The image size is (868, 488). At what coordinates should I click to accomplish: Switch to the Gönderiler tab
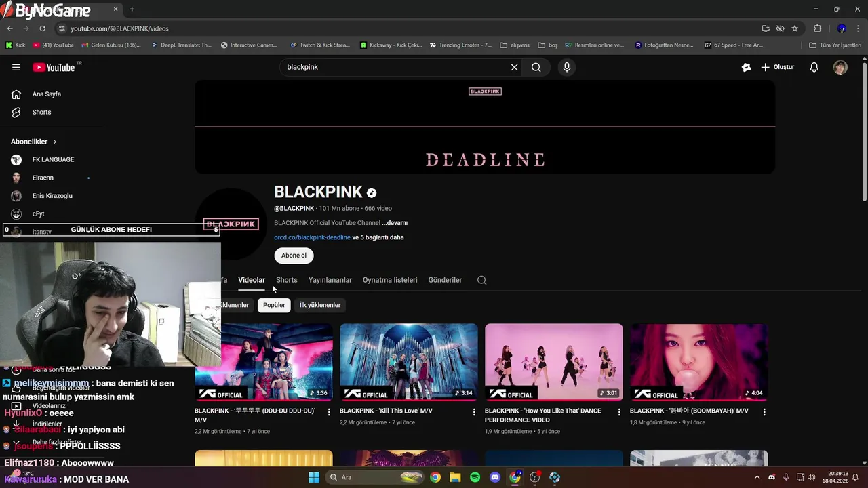(x=445, y=280)
